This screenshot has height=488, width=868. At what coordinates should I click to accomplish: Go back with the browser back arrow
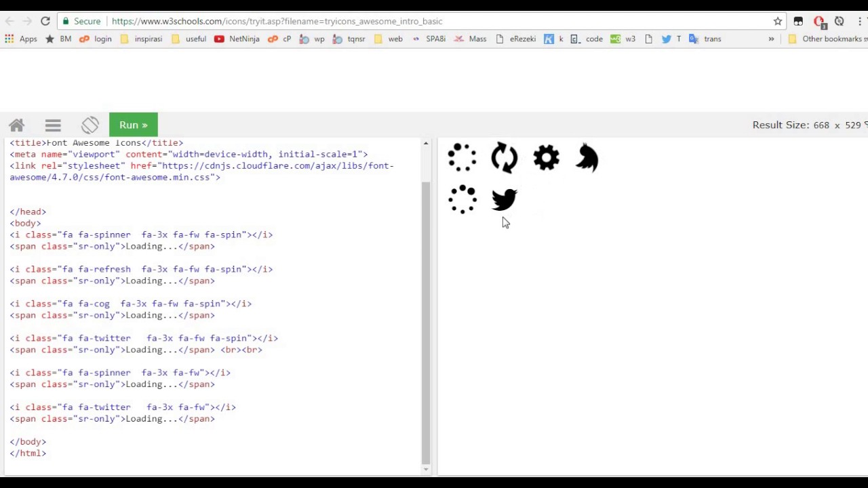tap(9, 22)
